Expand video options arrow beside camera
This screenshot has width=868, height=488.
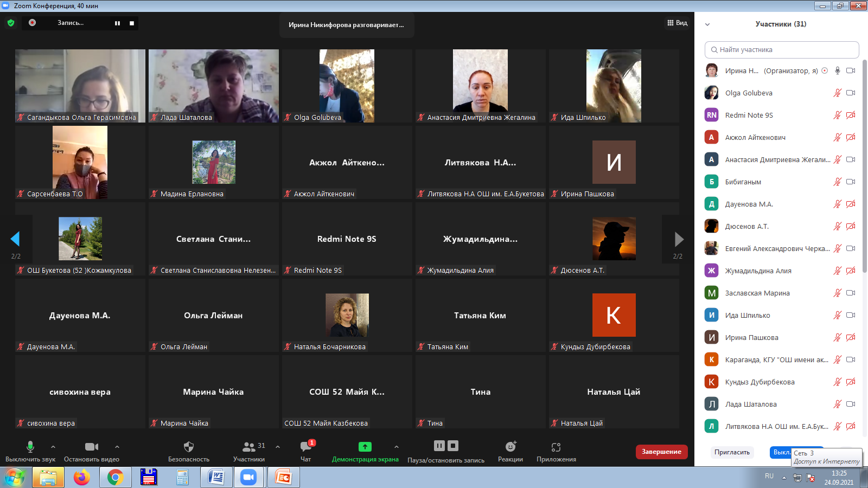tap(117, 447)
